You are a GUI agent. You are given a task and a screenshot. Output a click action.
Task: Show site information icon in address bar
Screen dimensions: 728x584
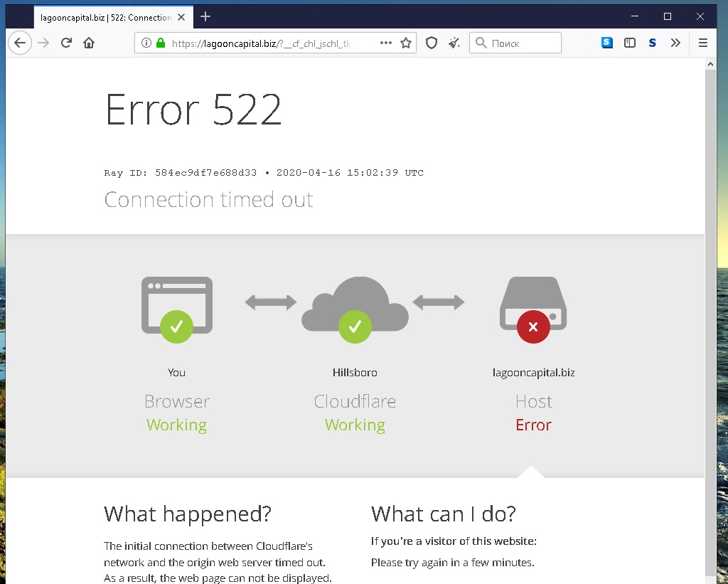point(146,43)
